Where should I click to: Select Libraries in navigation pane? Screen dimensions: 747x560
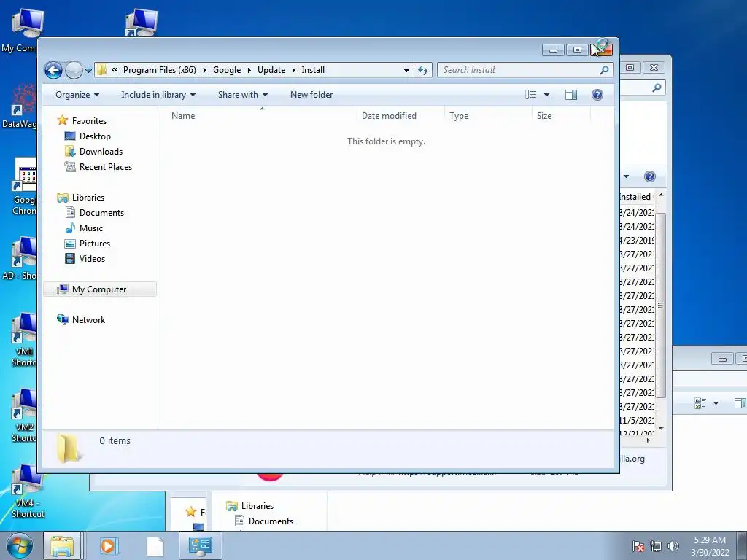coord(88,197)
